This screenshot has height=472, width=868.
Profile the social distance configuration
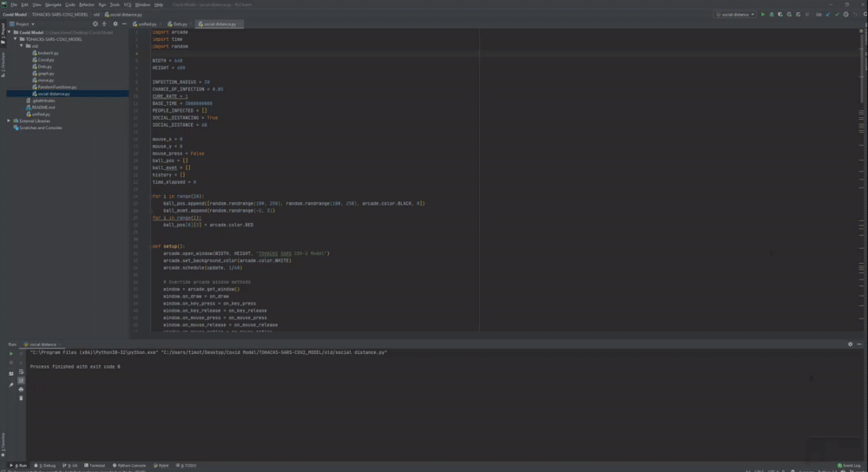(789, 15)
